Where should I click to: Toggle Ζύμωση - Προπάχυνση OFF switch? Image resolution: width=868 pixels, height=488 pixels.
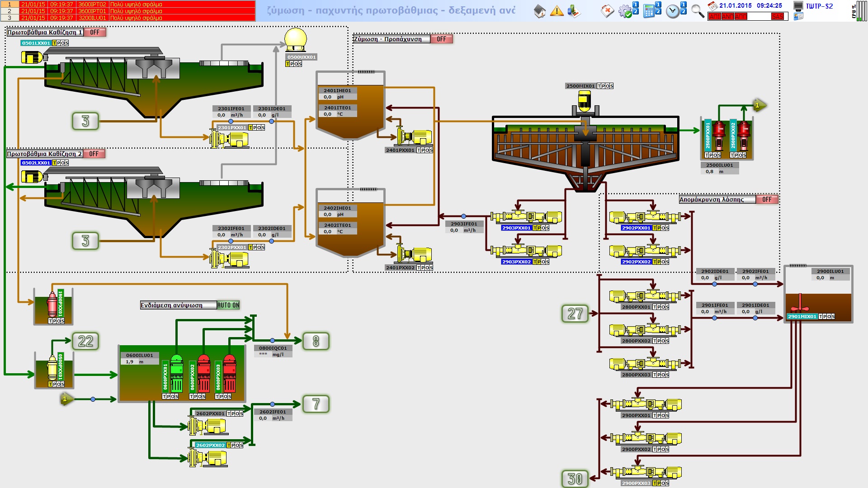441,39
